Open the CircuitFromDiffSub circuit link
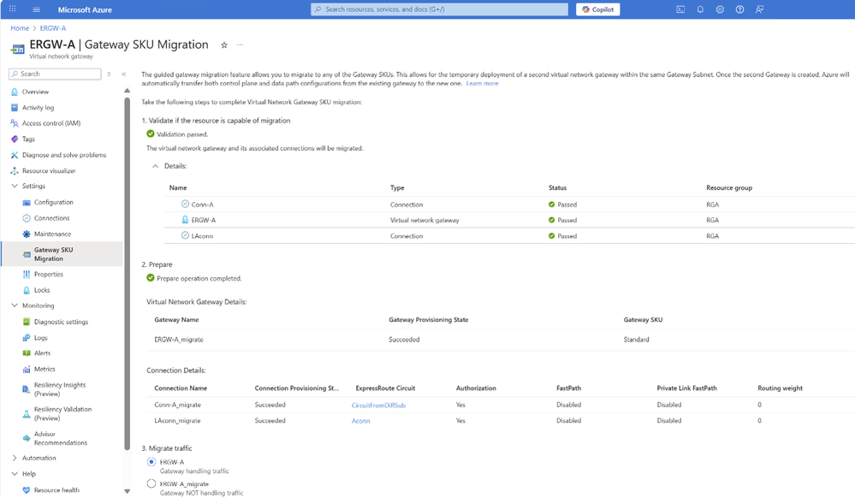This screenshot has height=504, width=855. coord(378,406)
